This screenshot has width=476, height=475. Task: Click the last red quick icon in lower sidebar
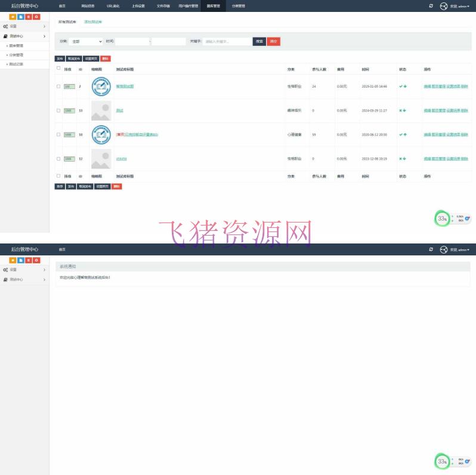click(x=36, y=260)
